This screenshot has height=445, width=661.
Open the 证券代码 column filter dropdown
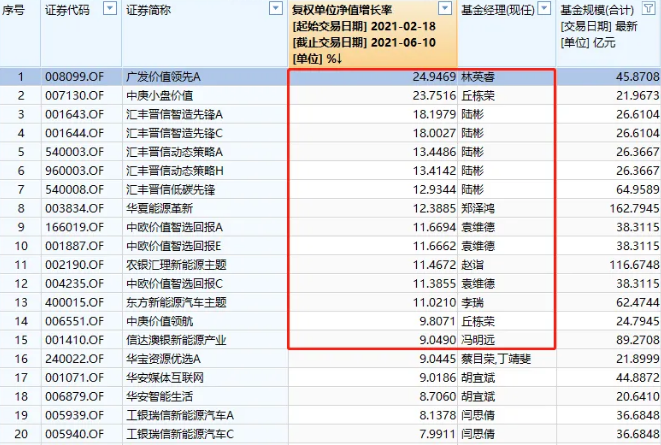(x=110, y=8)
